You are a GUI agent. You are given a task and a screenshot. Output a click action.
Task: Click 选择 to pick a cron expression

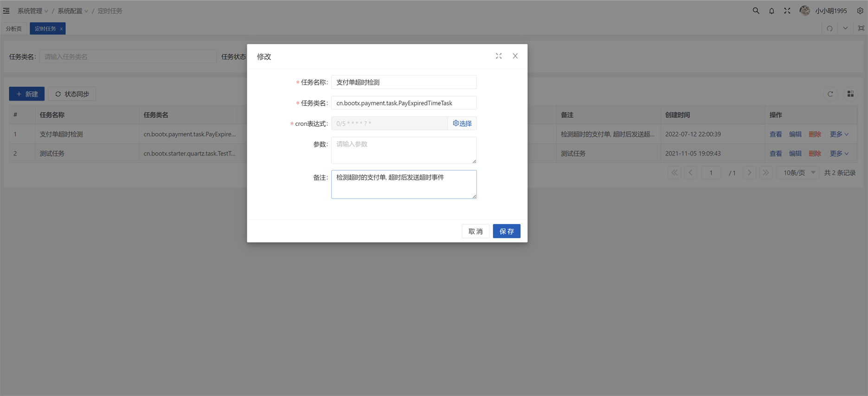[x=462, y=123]
